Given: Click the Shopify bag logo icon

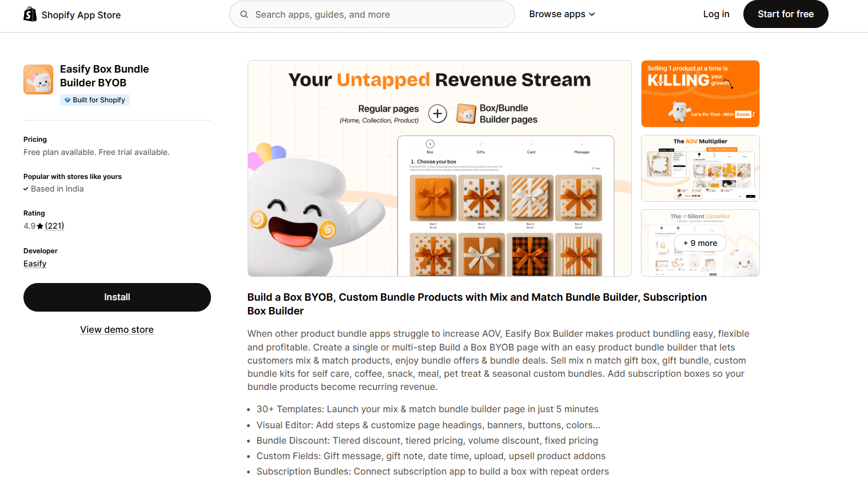Looking at the screenshot, I should [x=30, y=14].
